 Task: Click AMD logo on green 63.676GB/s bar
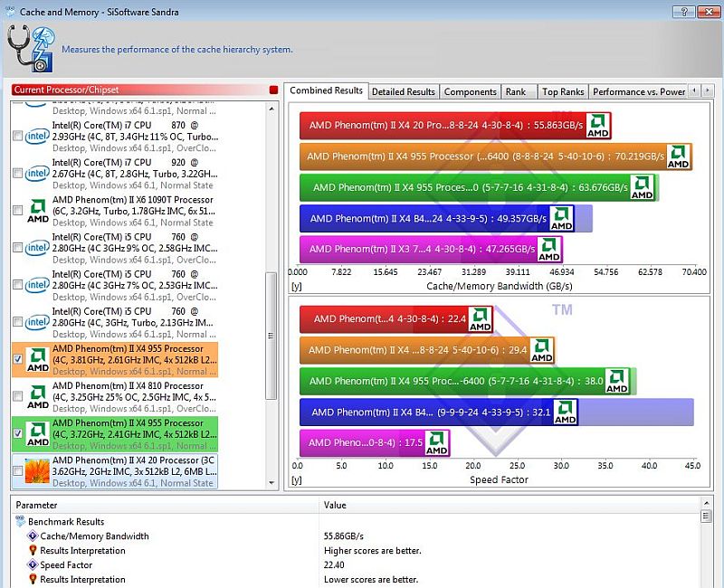[643, 187]
